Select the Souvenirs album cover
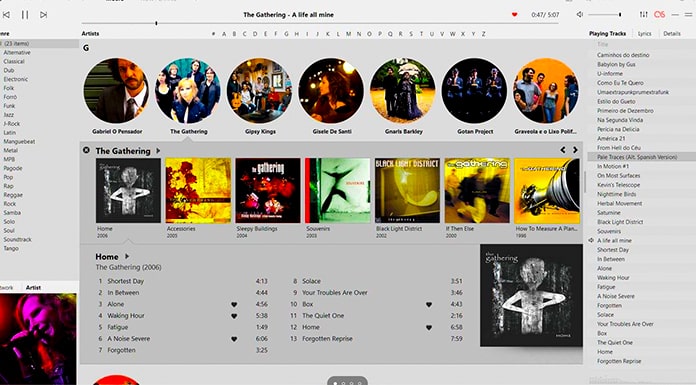Screen dimensions: 696x385 (x=337, y=191)
